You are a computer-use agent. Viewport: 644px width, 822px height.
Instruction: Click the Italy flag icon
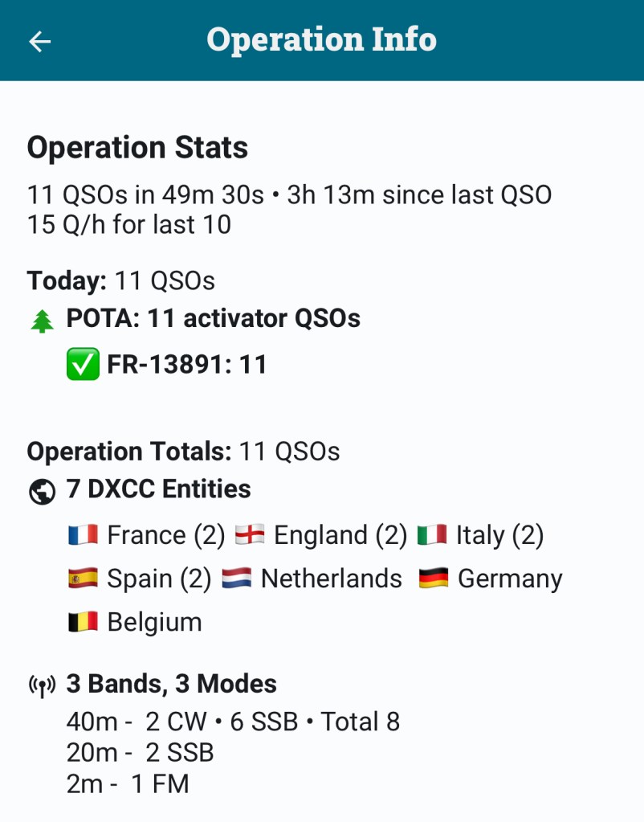coord(432,535)
